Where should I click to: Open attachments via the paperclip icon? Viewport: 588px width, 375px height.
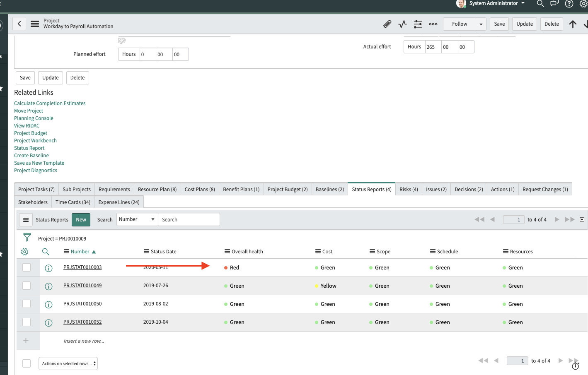[x=387, y=24]
